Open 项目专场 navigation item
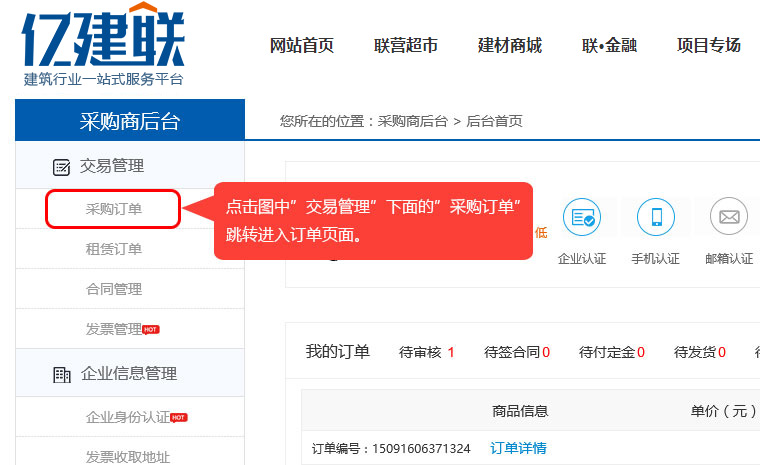 click(708, 45)
